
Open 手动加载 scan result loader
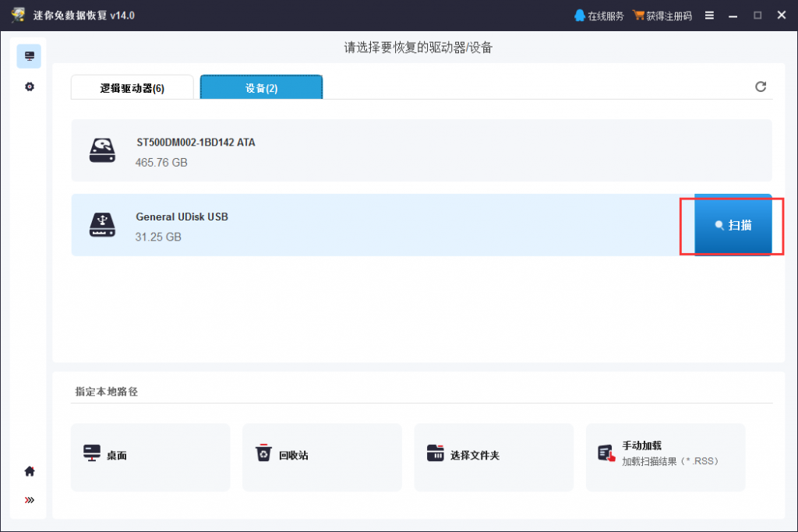click(666, 457)
